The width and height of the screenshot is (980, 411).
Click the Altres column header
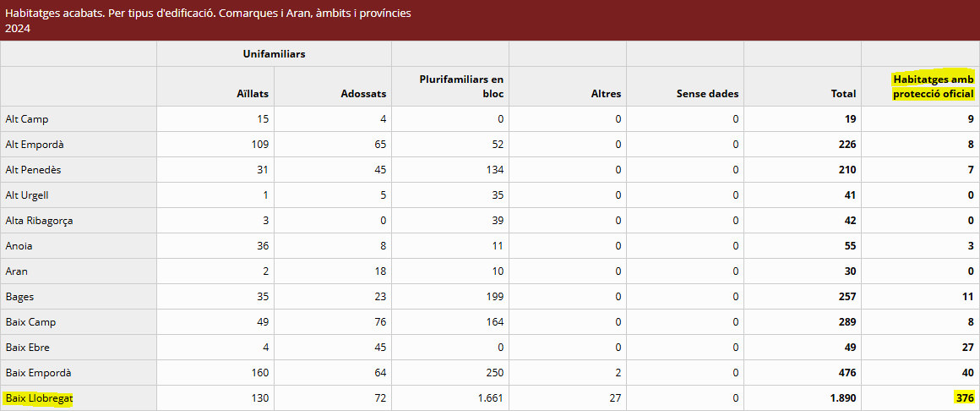point(606,94)
